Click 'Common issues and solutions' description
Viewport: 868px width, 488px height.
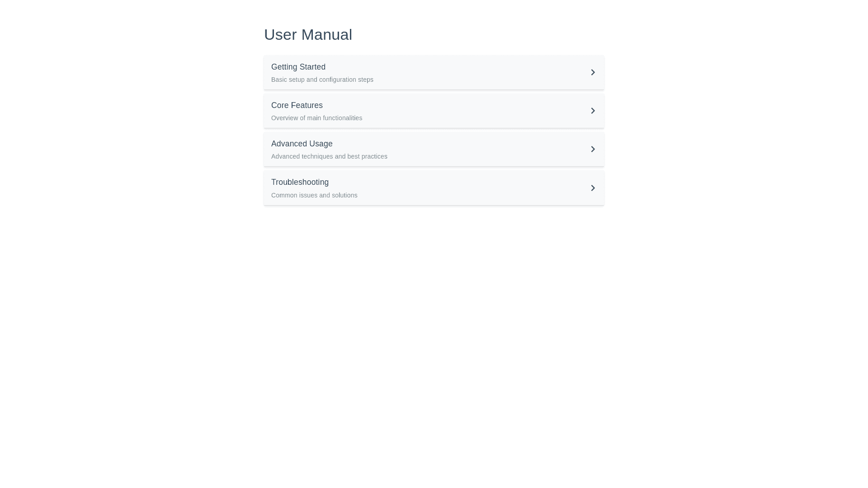point(314,195)
